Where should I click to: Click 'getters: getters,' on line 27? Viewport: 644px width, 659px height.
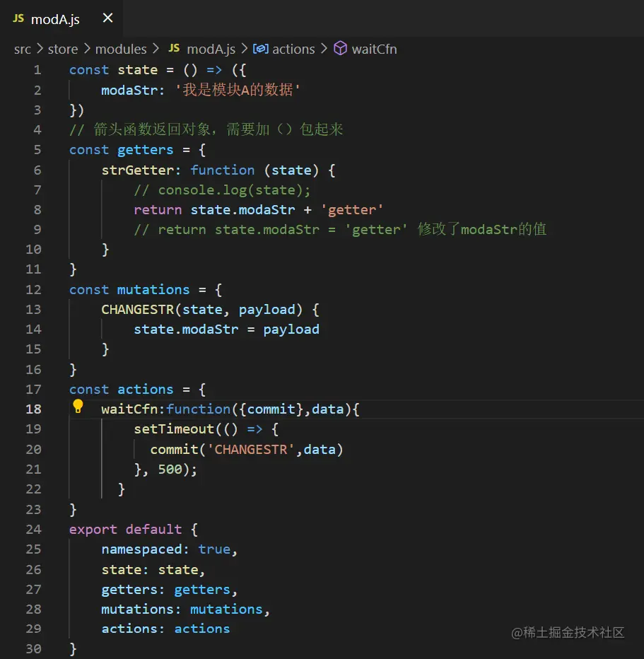[x=169, y=590]
